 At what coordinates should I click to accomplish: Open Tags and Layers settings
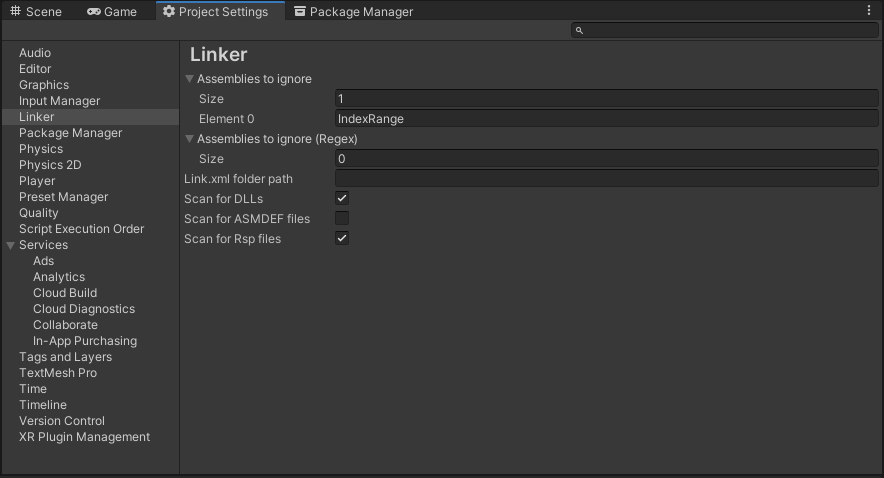pos(65,357)
